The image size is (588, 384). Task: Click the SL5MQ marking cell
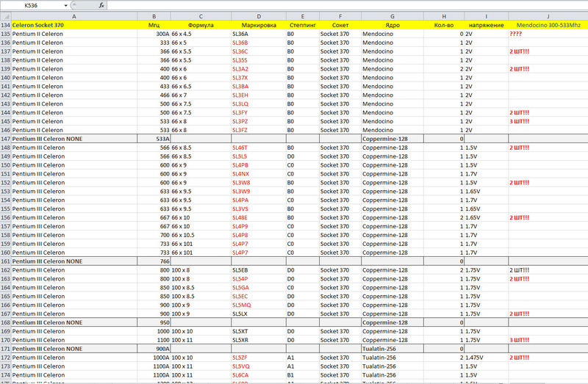[259, 305]
